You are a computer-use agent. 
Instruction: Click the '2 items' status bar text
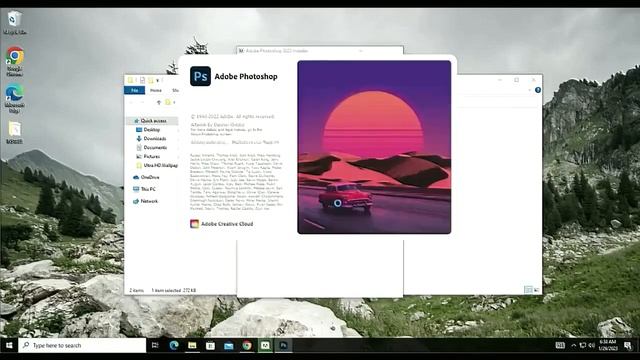point(137,290)
